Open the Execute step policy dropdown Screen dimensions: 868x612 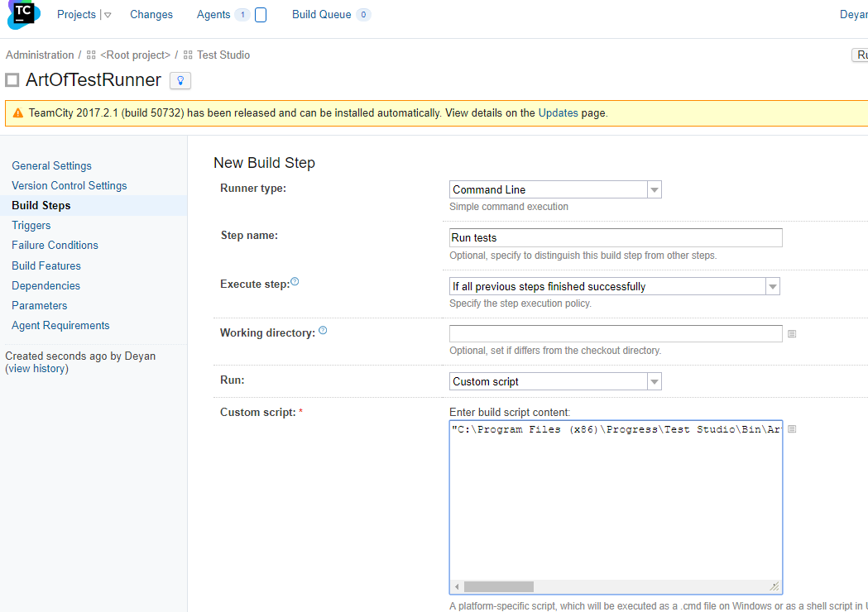[773, 287]
